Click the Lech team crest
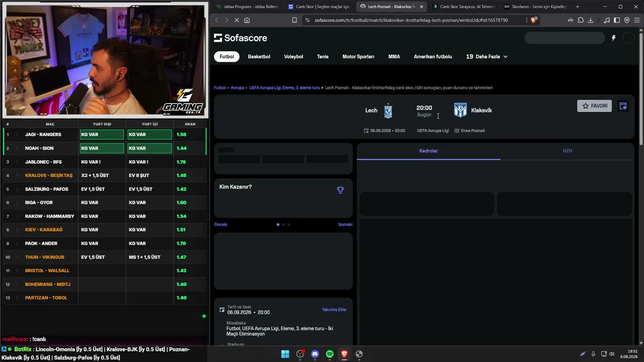Screen dimensions: 644x362 pyautogui.click(x=388, y=111)
